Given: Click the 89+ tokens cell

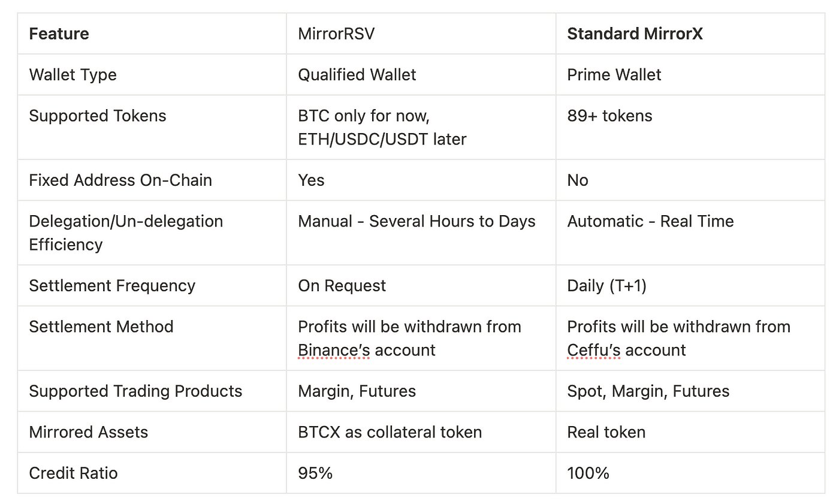Looking at the screenshot, I should tap(609, 115).
